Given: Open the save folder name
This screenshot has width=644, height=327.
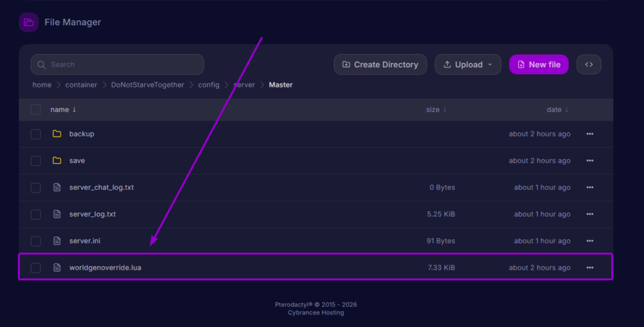Looking at the screenshot, I should (x=77, y=160).
